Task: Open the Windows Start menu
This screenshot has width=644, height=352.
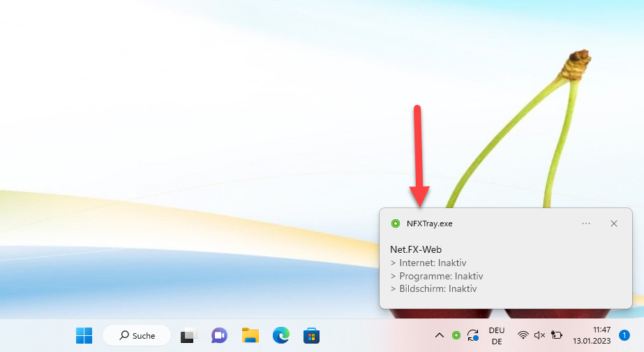Action: click(x=84, y=335)
